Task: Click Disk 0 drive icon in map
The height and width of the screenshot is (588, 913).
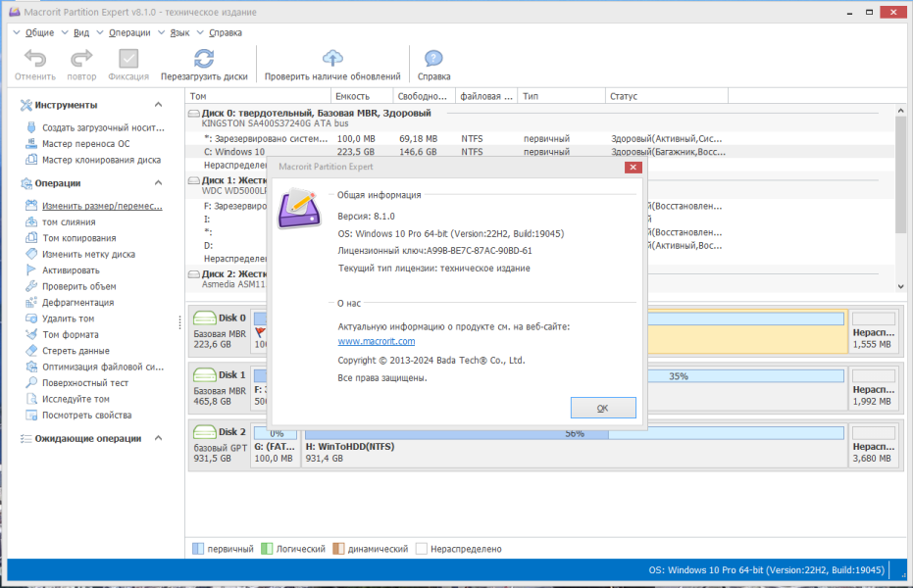Action: click(204, 318)
